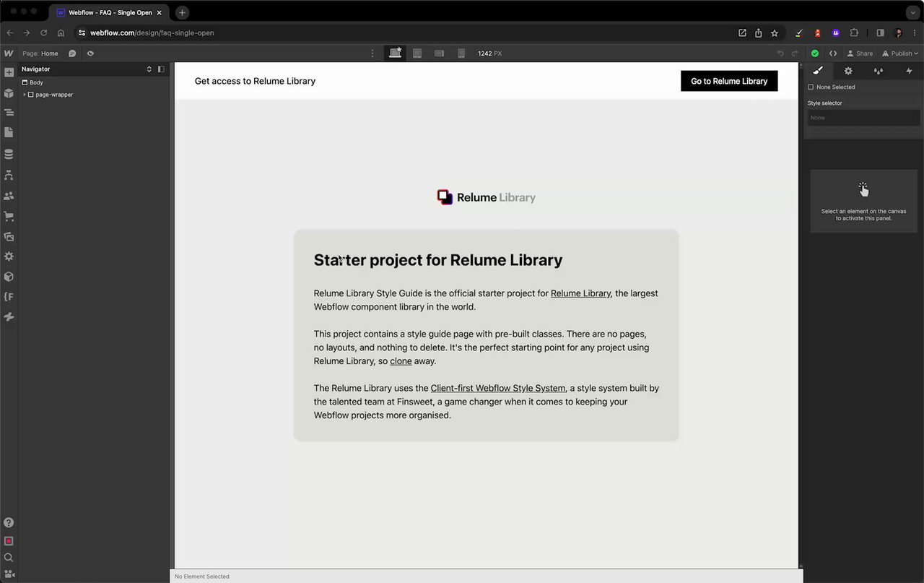The image size is (924, 583).
Task: Open Chrome profile avatar
Action: pyautogui.click(x=898, y=33)
